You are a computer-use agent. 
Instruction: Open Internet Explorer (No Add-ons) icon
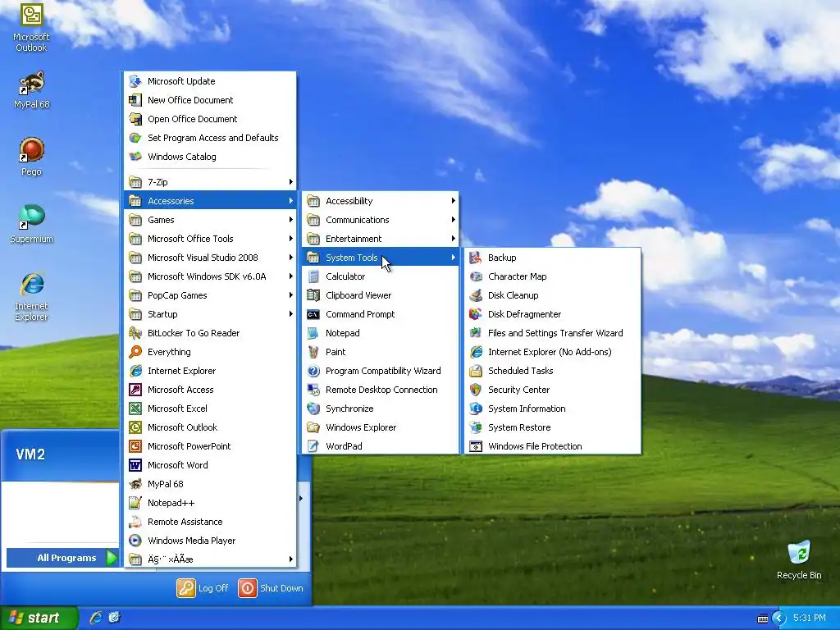coord(475,352)
